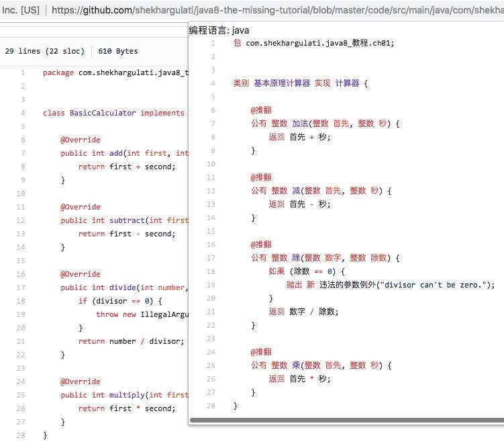The image size is (504, 442).
Task: Click the "编程语言: java" popup heading
Action: pyautogui.click(x=219, y=30)
